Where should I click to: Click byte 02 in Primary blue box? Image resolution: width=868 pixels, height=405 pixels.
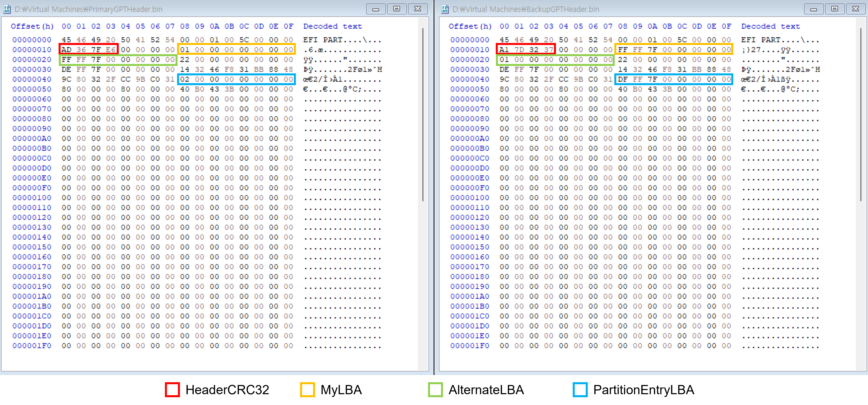[185, 79]
